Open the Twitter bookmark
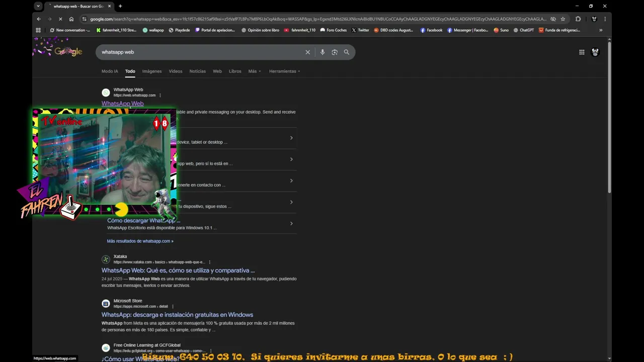The height and width of the screenshot is (362, 644). [360, 30]
